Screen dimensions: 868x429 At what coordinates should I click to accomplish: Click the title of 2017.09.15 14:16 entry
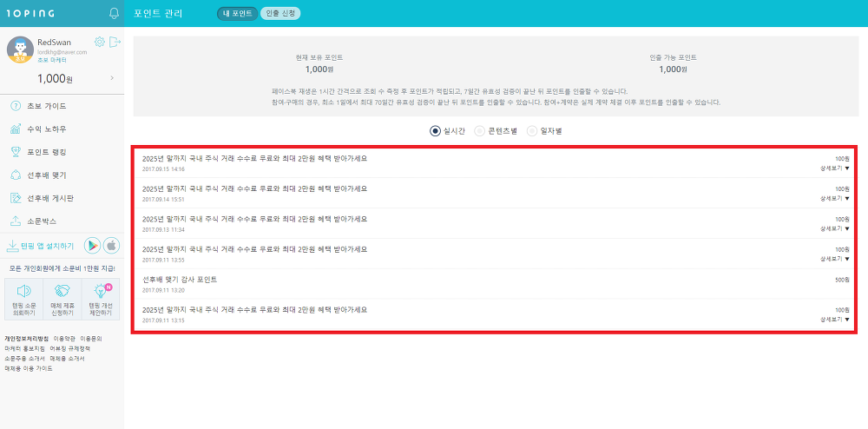coord(254,158)
